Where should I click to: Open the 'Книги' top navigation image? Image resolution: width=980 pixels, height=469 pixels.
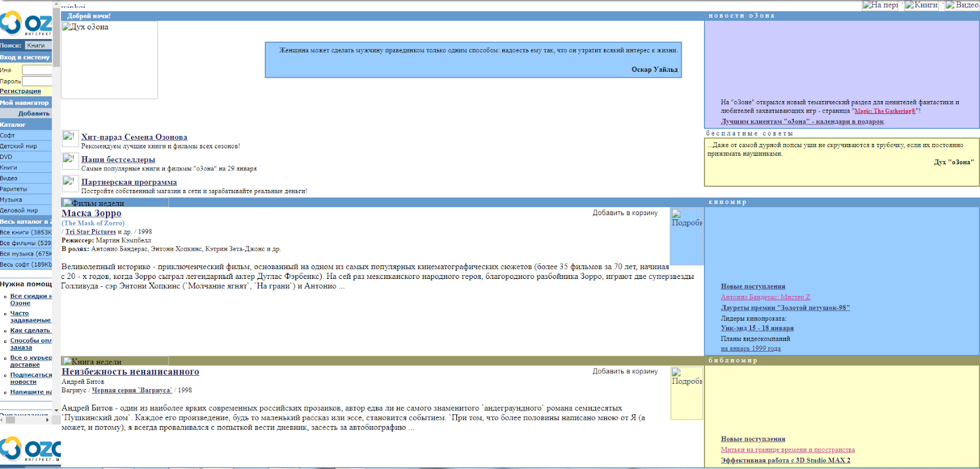point(922,5)
